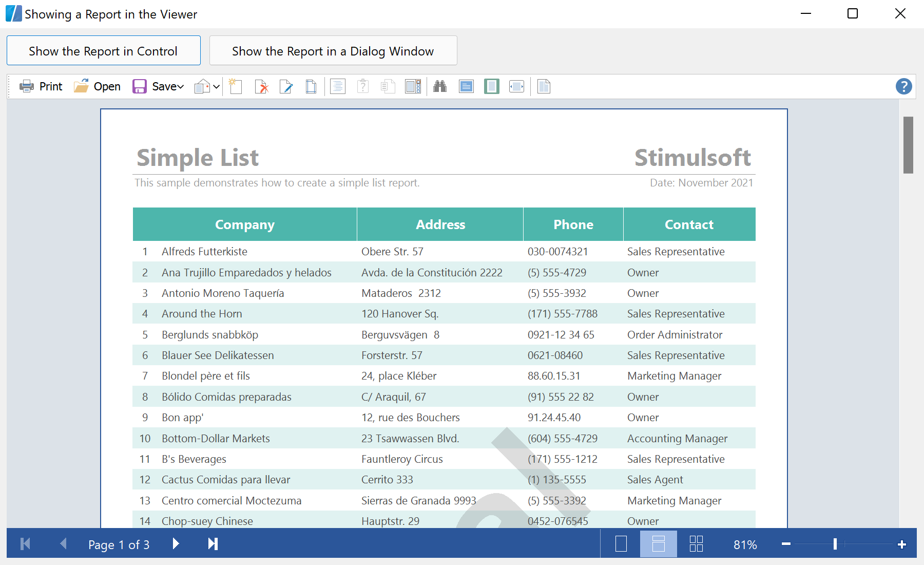
Task: Click the Fauntleroy Circus address
Action: [402, 459]
